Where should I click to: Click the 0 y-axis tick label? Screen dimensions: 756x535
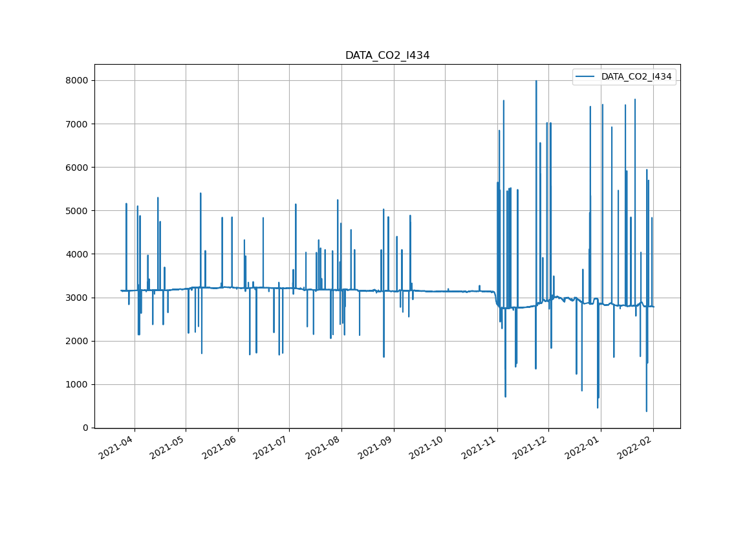pos(85,428)
